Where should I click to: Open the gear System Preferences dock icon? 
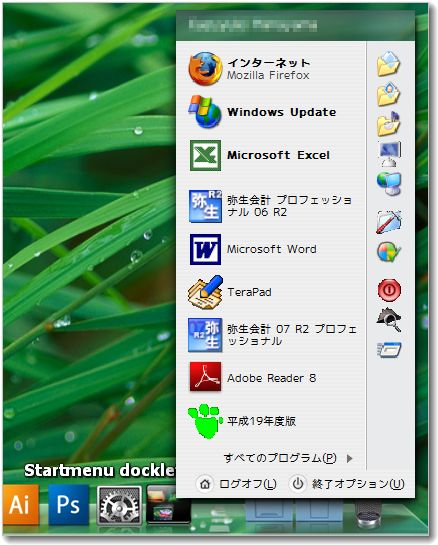tap(119, 505)
